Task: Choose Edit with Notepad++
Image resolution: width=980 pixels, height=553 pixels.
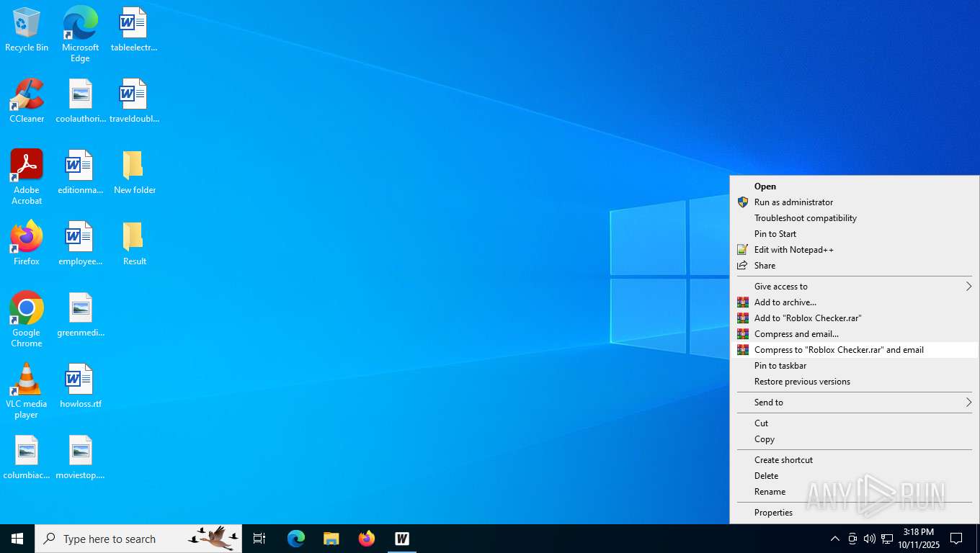Action: coord(854,250)
